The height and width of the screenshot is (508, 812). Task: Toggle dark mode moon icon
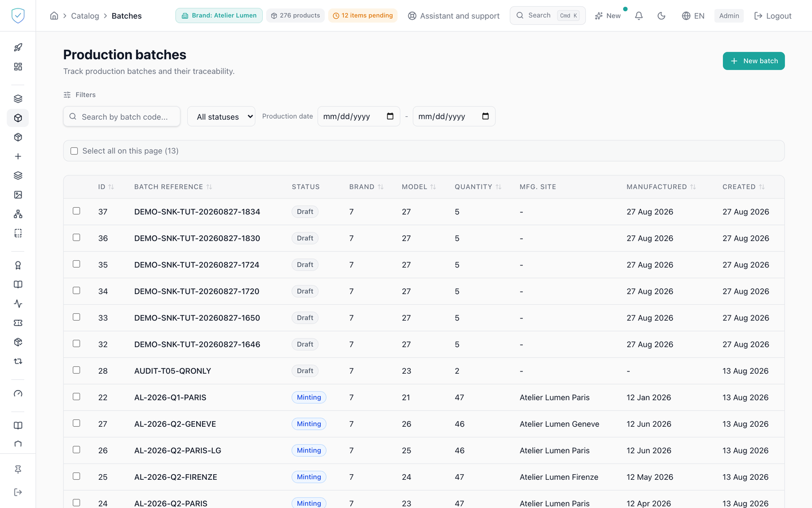[661, 16]
